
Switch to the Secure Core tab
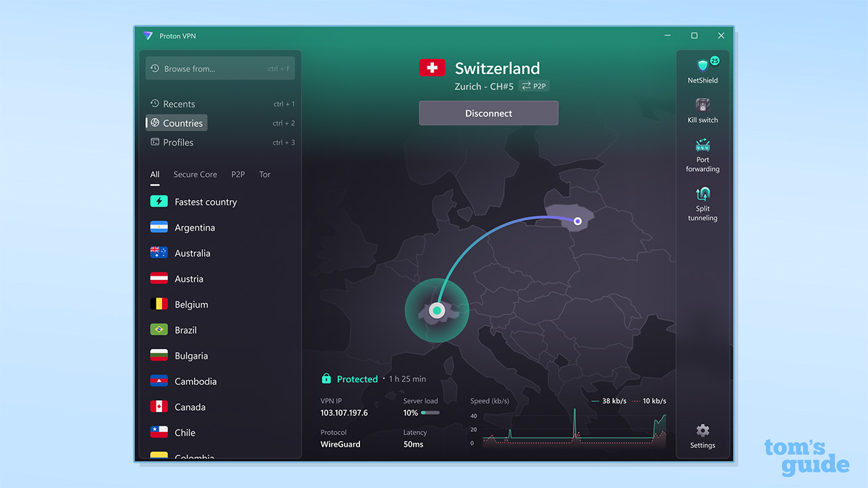tap(195, 174)
